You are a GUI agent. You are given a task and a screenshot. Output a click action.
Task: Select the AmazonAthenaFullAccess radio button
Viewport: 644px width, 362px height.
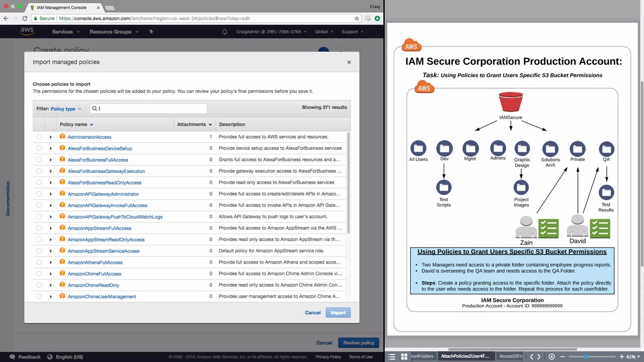tap(39, 262)
